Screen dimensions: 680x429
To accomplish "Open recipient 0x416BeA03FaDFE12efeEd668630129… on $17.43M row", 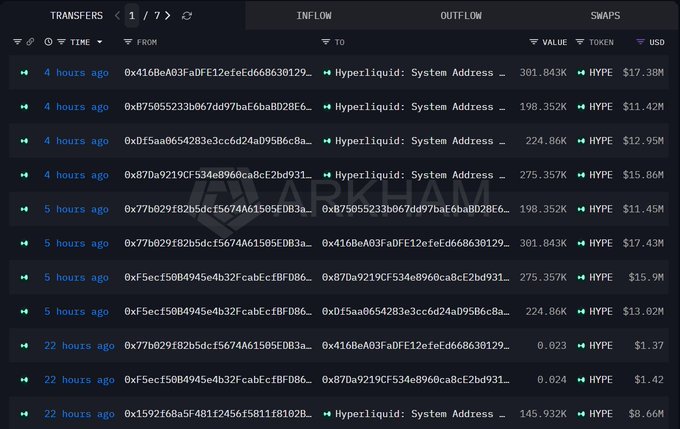I will tap(415, 243).
